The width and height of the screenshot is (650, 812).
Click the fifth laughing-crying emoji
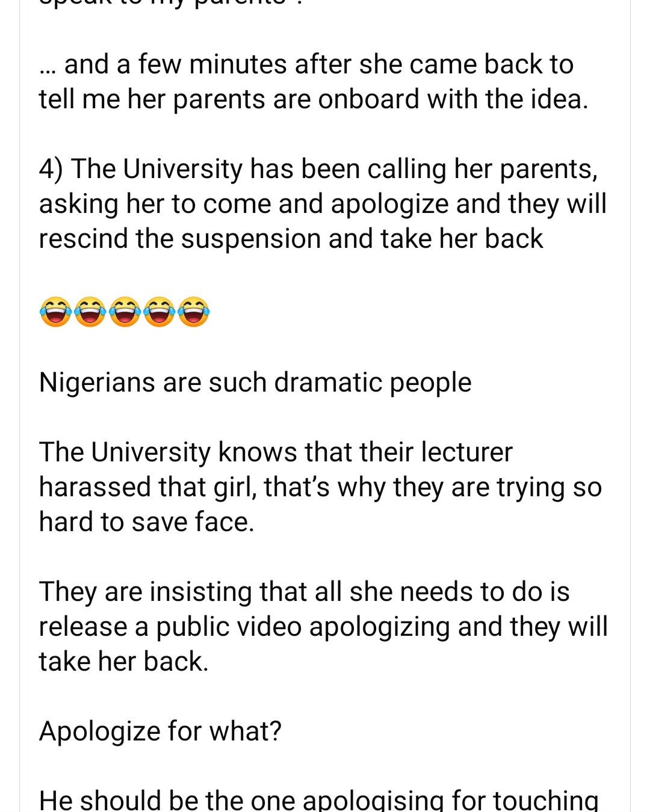point(194,312)
